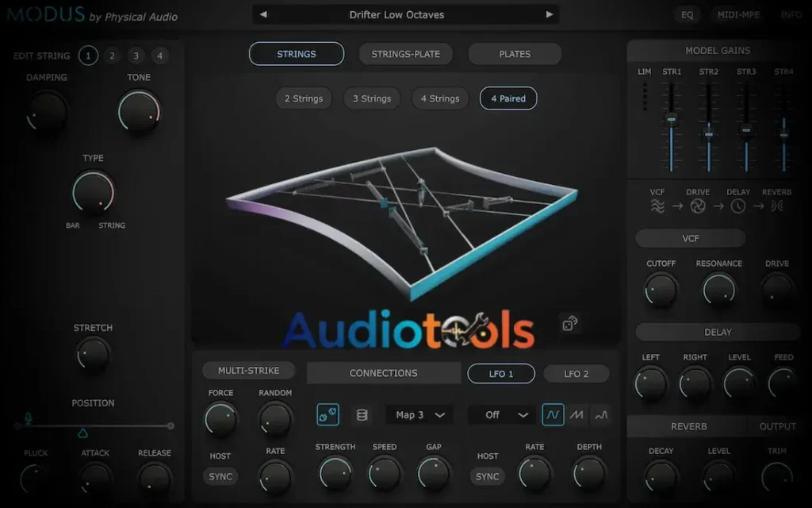Click the Tone knob

(139, 110)
